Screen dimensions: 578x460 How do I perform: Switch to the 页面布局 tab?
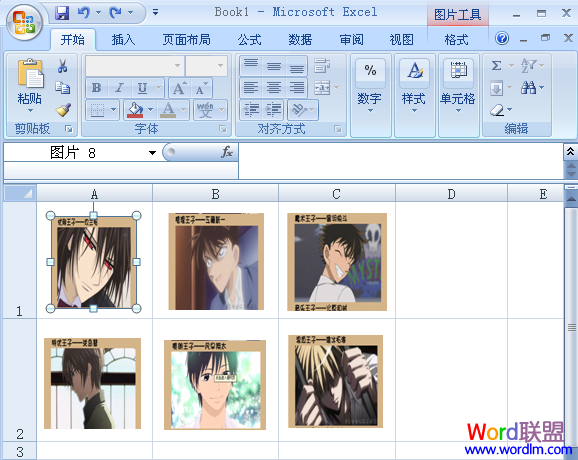(186, 39)
